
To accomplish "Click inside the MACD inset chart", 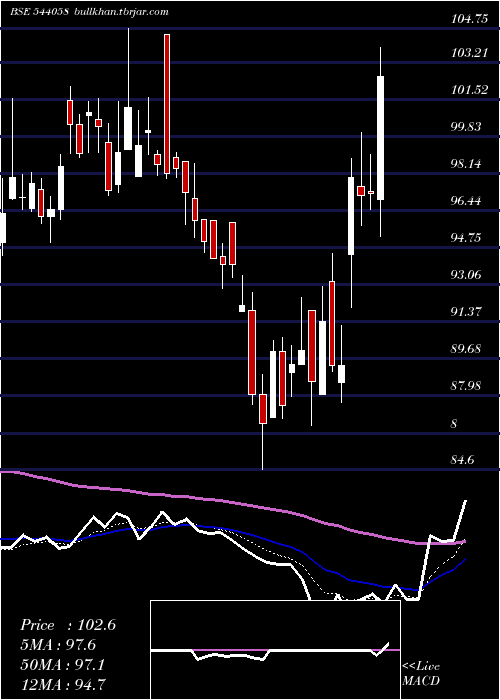I will (x=275, y=650).
